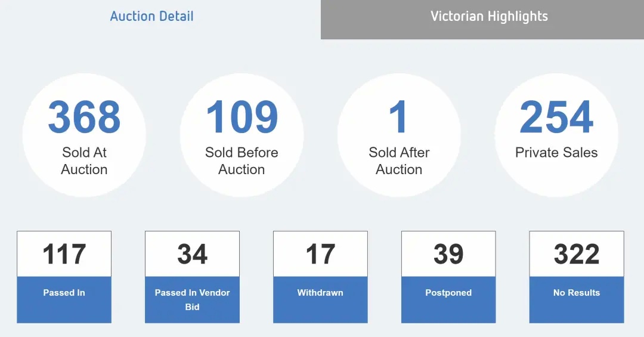The width and height of the screenshot is (644, 337).
Task: Select the Passed In Vendor Bid label
Action: click(192, 299)
